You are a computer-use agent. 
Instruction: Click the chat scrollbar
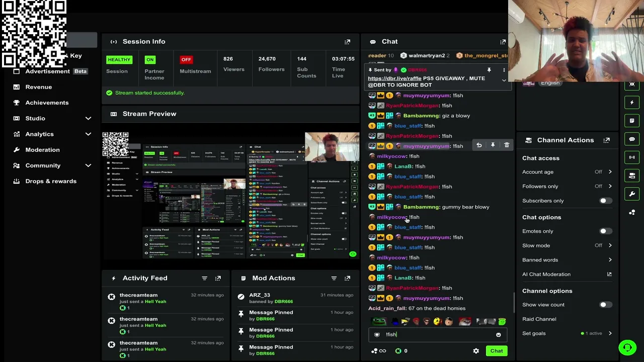click(x=514, y=303)
